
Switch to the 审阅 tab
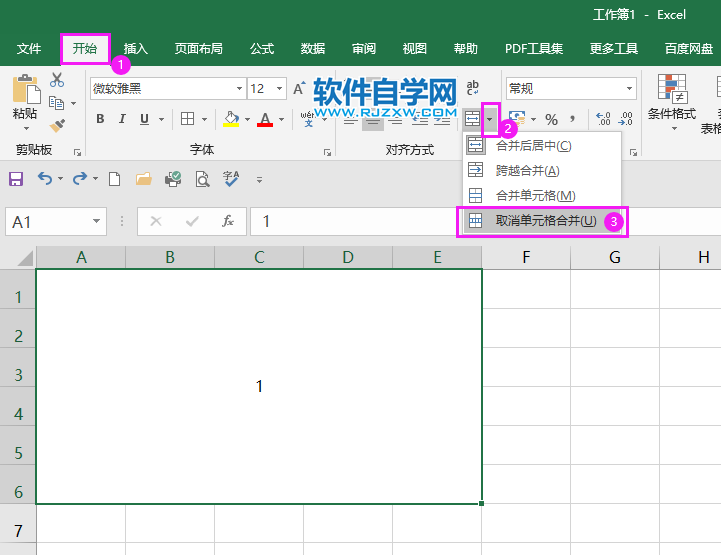pyautogui.click(x=364, y=48)
